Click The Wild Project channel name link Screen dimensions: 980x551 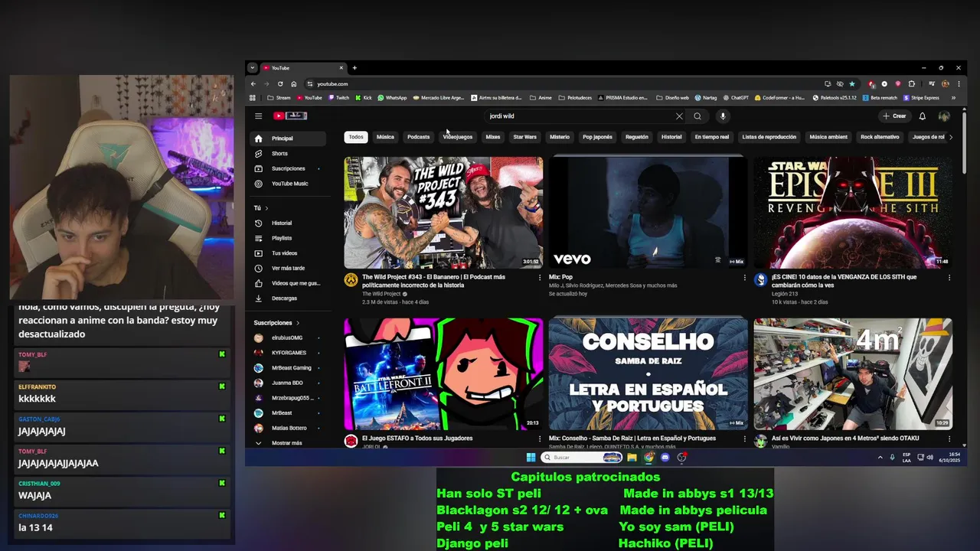pyautogui.click(x=381, y=294)
